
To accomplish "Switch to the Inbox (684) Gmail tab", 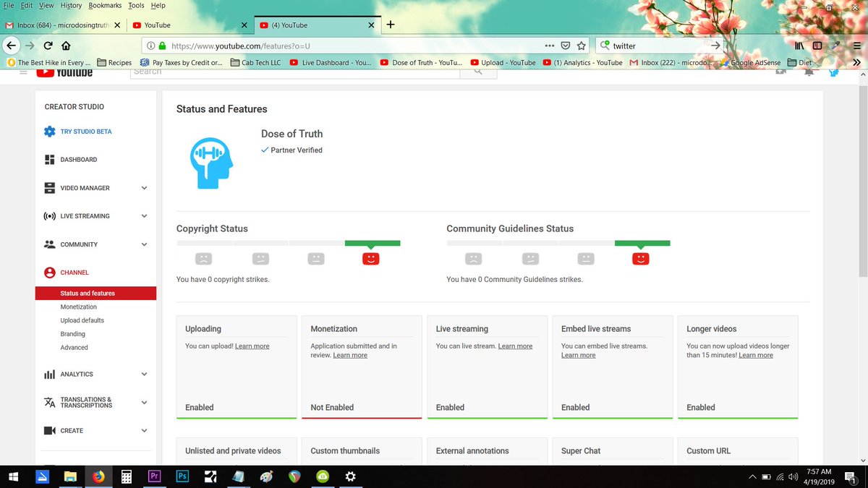I will tap(64, 25).
